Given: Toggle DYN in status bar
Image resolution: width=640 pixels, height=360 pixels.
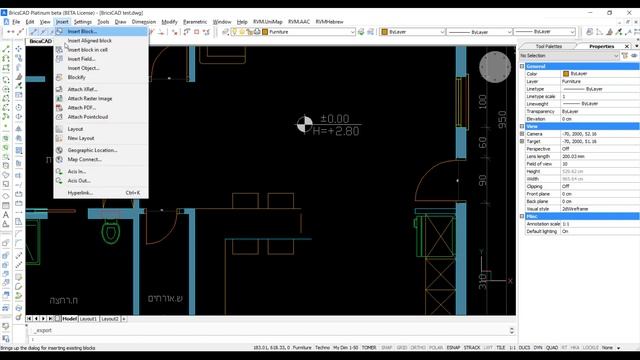Looking at the screenshot, I should (x=538, y=348).
